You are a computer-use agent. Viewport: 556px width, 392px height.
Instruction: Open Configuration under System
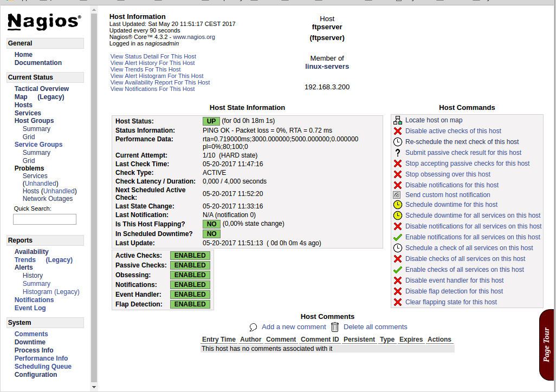pos(35,375)
